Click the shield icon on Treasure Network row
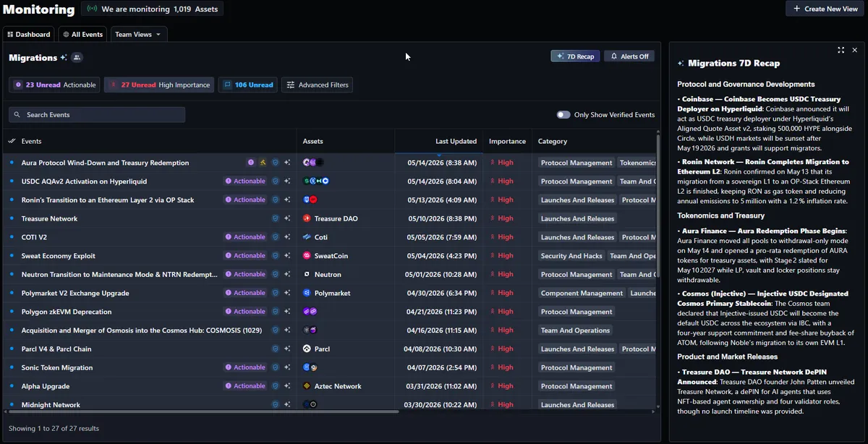 click(275, 218)
